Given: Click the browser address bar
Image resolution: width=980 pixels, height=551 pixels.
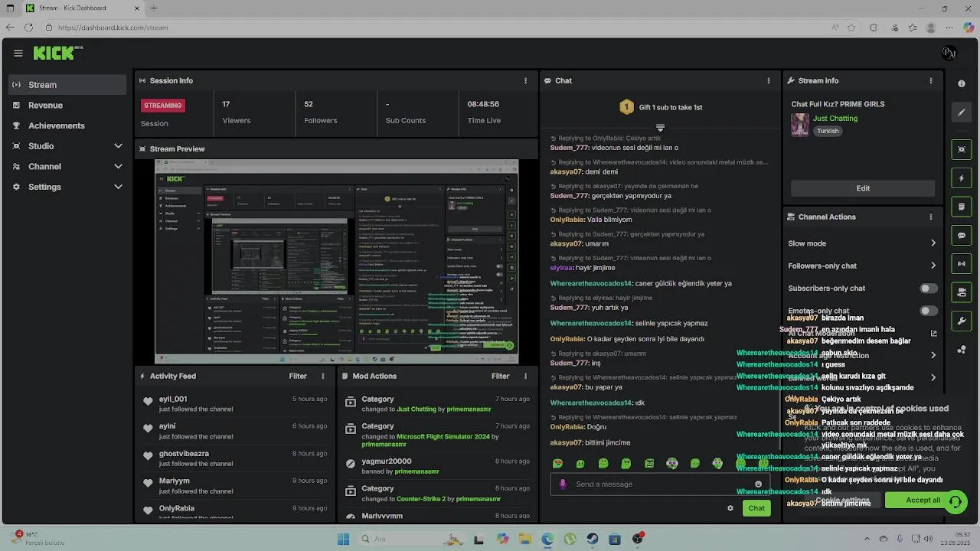Looking at the screenshot, I should click(436, 28).
